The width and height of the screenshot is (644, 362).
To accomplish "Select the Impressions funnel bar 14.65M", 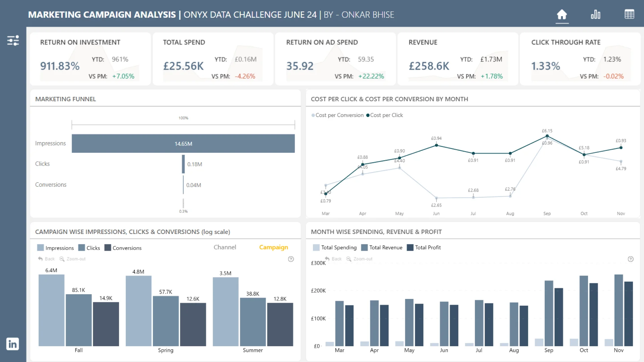I will (x=183, y=143).
